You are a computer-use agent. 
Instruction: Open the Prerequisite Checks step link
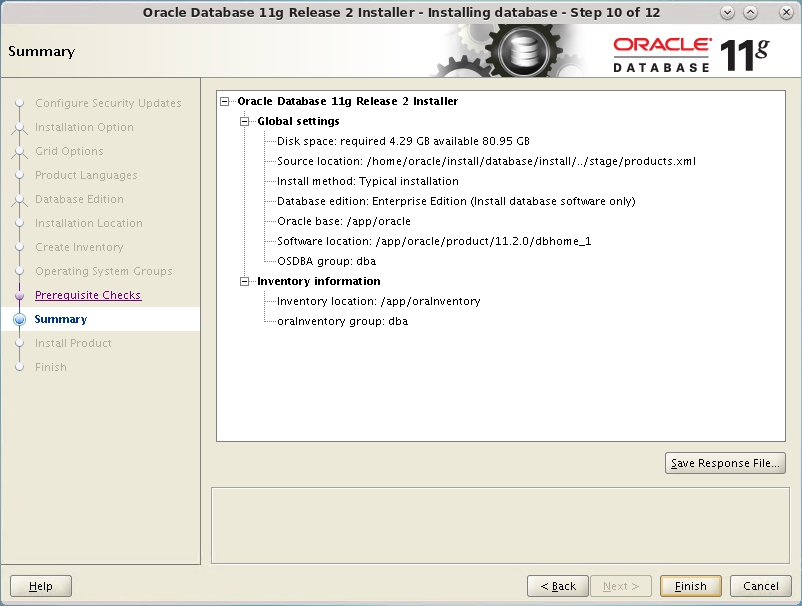(88, 295)
